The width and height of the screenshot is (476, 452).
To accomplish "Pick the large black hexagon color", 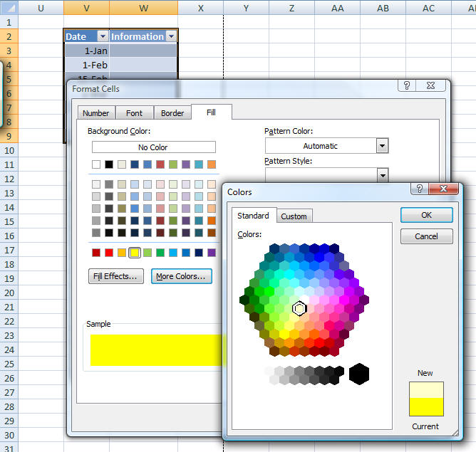I will tap(359, 373).
